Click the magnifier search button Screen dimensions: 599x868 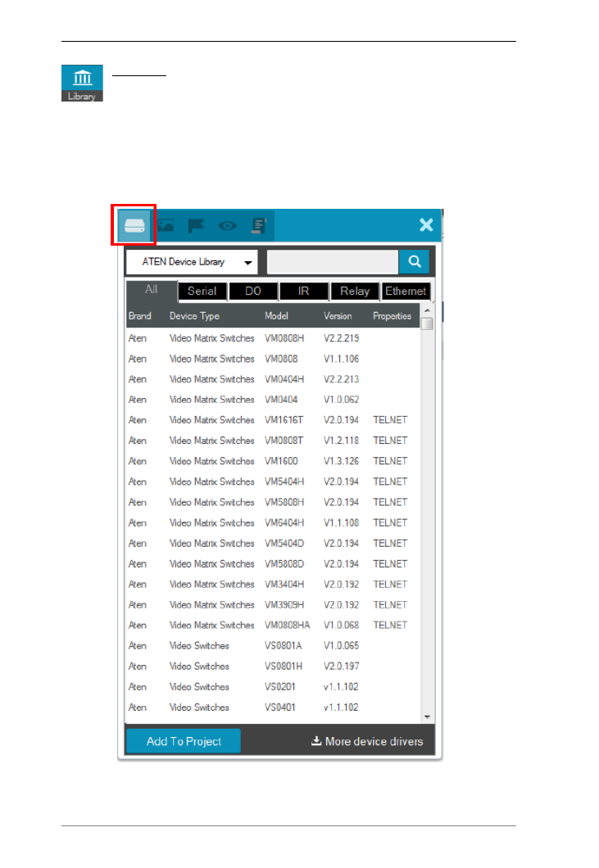pos(415,261)
